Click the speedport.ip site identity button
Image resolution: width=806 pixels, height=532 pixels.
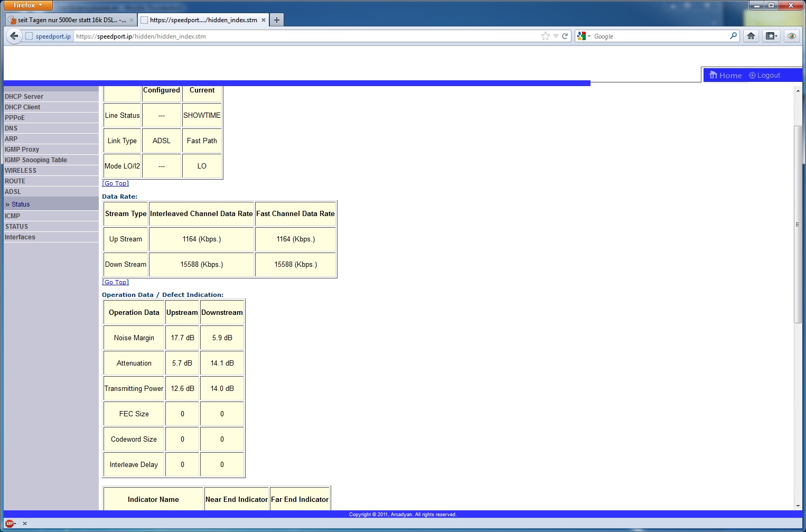(49, 36)
